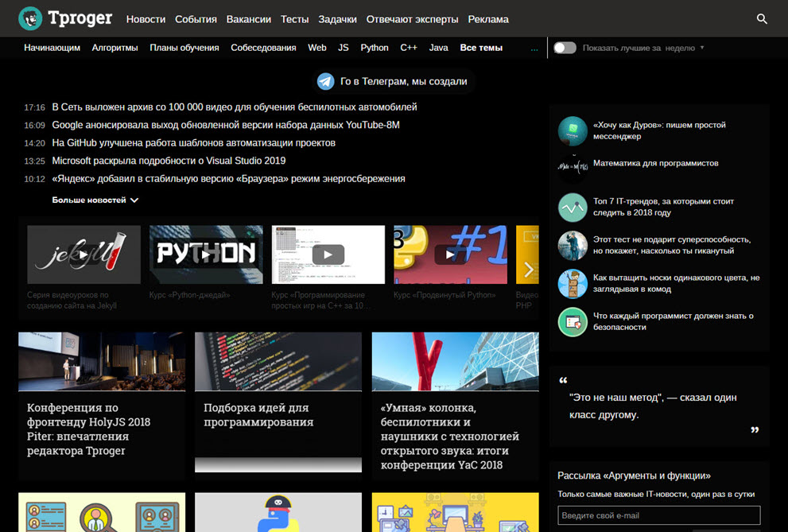Open 'Отвечают эксперты' menu item
Image resolution: width=788 pixels, height=532 pixels.
point(412,19)
